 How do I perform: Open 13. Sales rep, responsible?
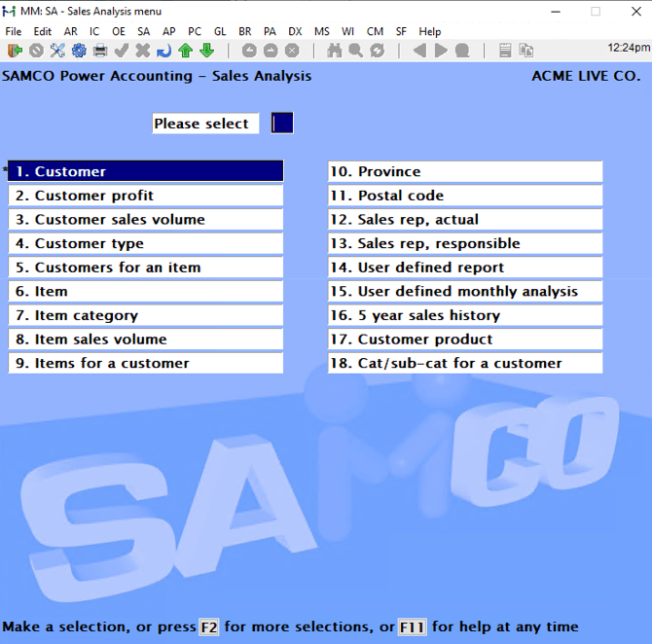465,243
